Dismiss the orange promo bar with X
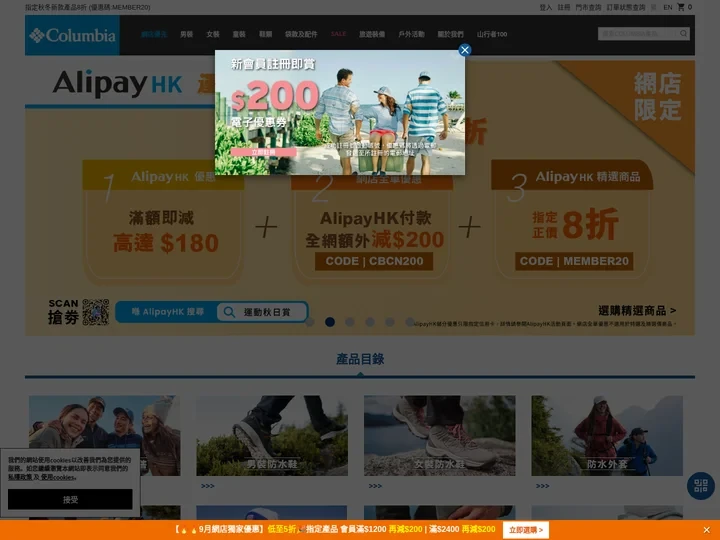720x540 pixels. coord(707,530)
